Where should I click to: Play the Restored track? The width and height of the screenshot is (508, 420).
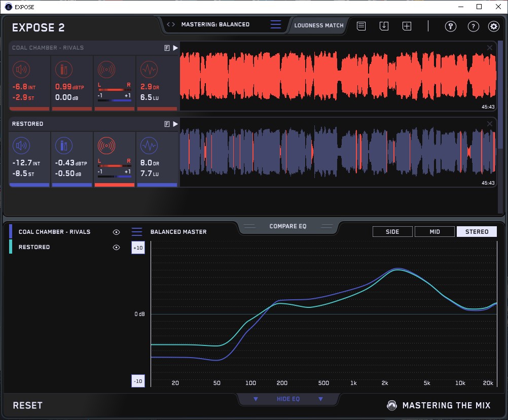click(x=175, y=124)
